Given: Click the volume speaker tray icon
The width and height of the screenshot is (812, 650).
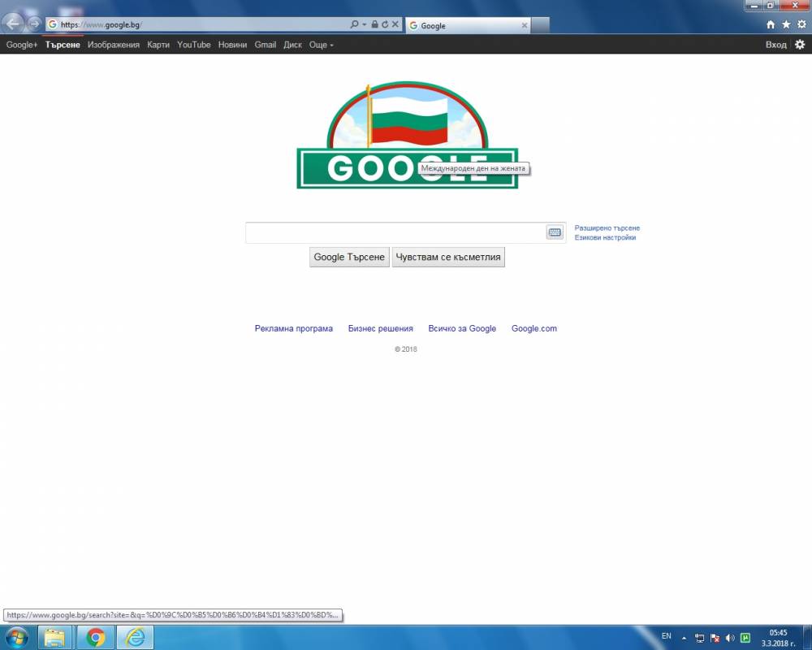Looking at the screenshot, I should pyautogui.click(x=730, y=638).
